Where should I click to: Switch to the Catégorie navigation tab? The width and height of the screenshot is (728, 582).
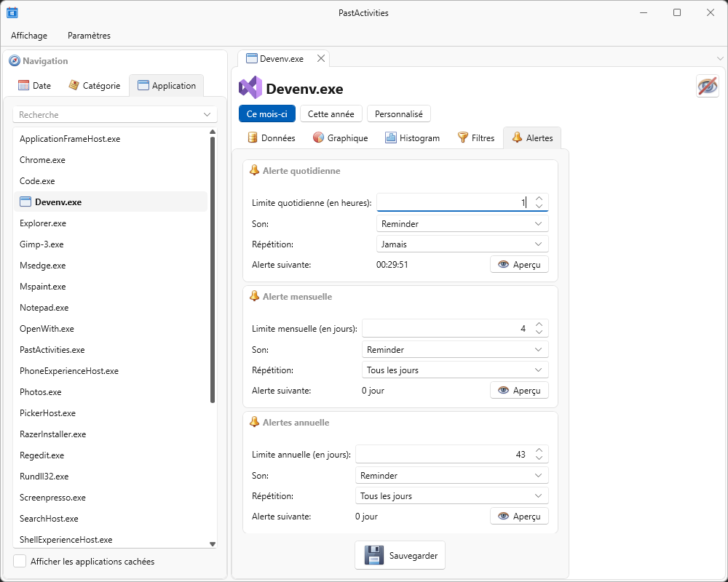pos(95,85)
